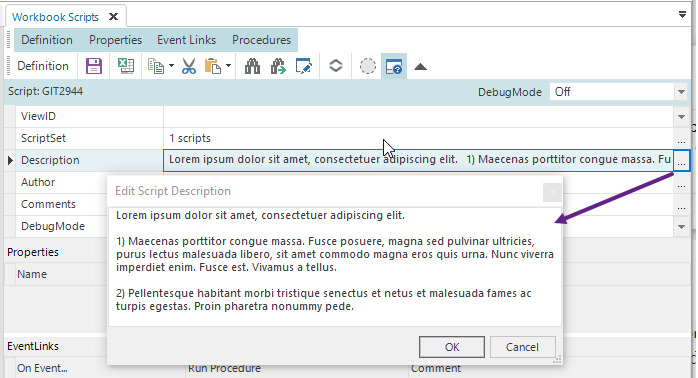Viewport: 698px width, 378px height.
Task: Click OK in Edit Script Description
Action: [452, 347]
